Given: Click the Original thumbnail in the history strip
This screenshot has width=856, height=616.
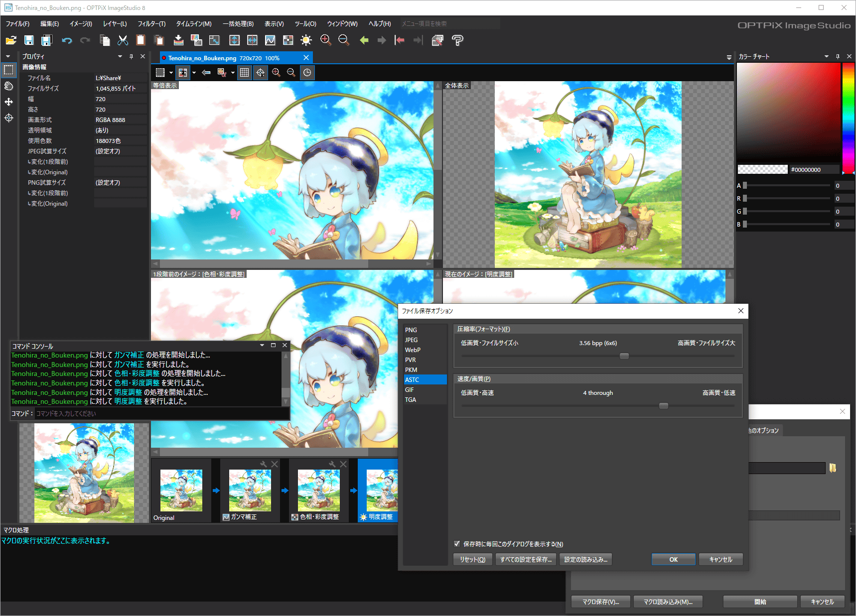Looking at the screenshot, I should click(181, 491).
